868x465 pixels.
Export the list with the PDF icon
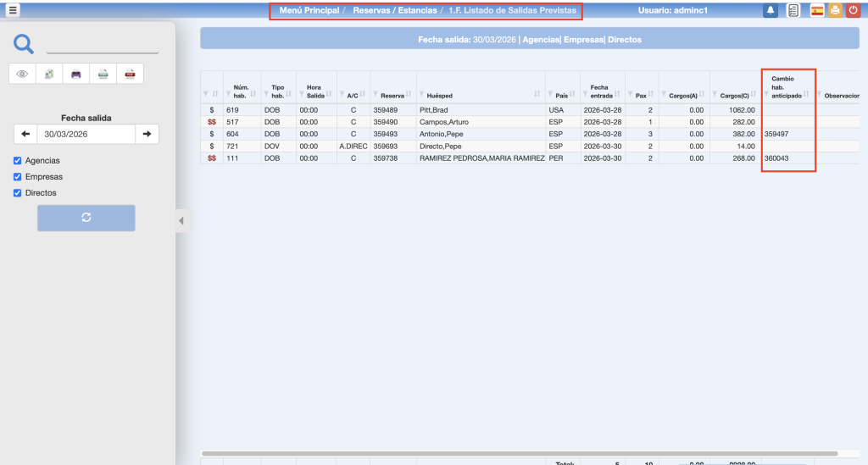[130, 75]
